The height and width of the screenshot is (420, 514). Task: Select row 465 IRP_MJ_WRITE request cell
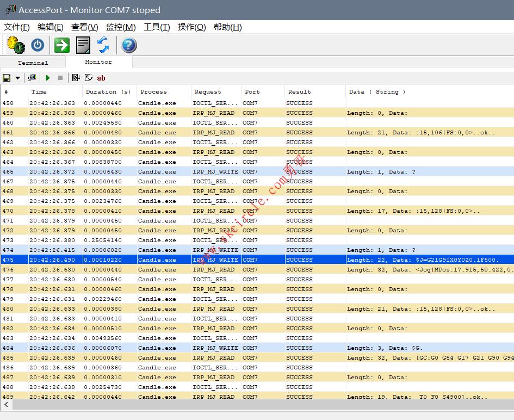(215, 171)
